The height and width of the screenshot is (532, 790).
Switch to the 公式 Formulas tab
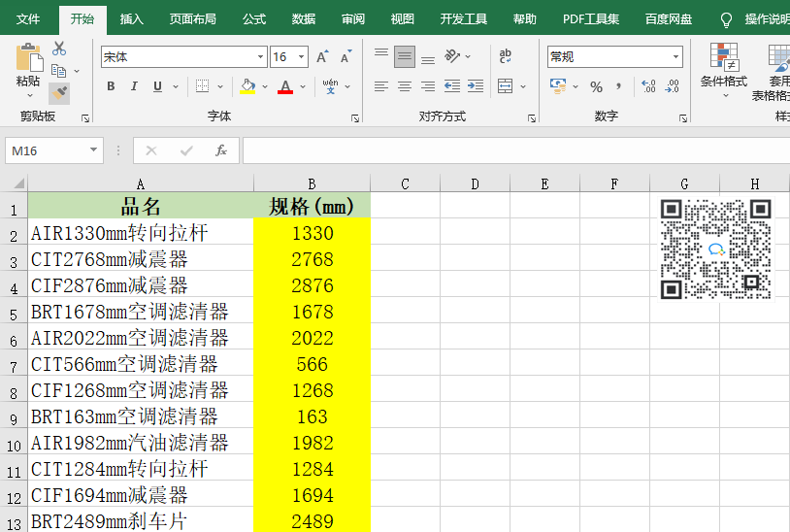(x=254, y=19)
